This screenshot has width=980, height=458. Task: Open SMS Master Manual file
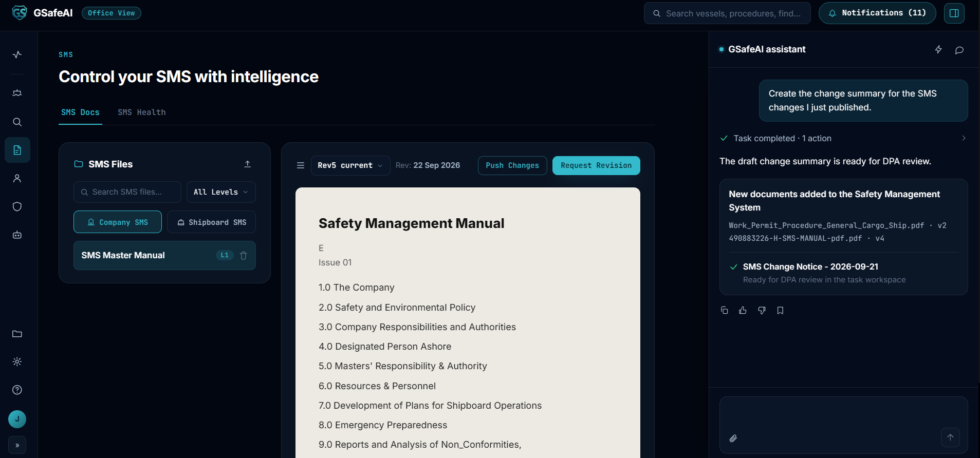[164, 255]
